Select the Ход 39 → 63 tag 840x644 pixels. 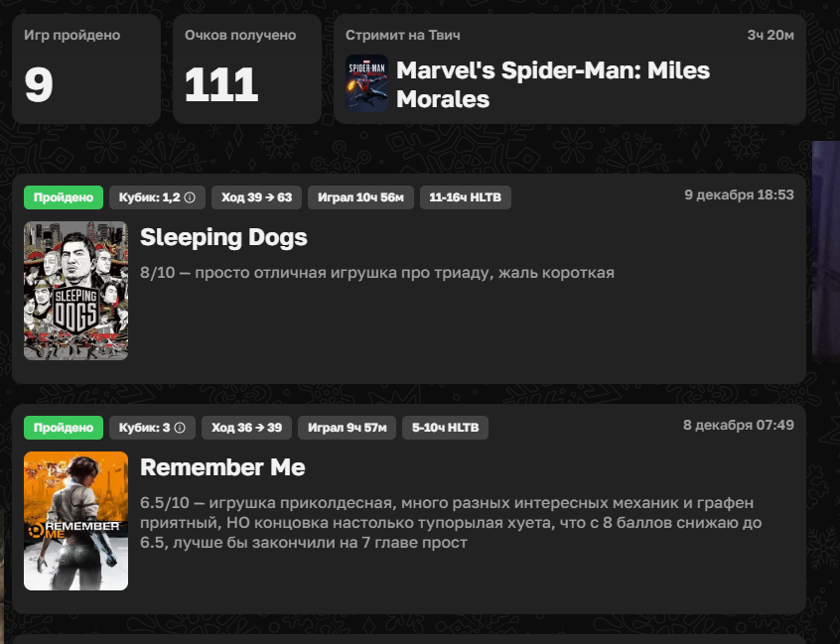[256, 197]
